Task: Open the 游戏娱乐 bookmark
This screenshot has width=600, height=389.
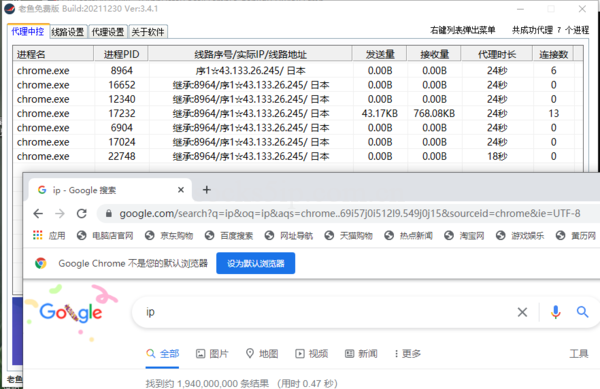Action: [x=520, y=236]
